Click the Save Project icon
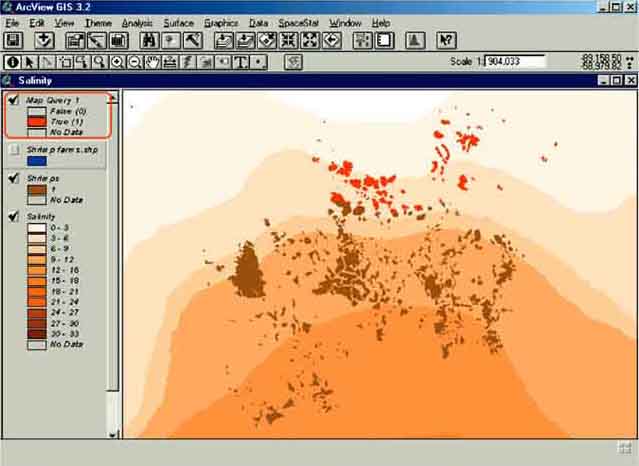 coord(13,41)
